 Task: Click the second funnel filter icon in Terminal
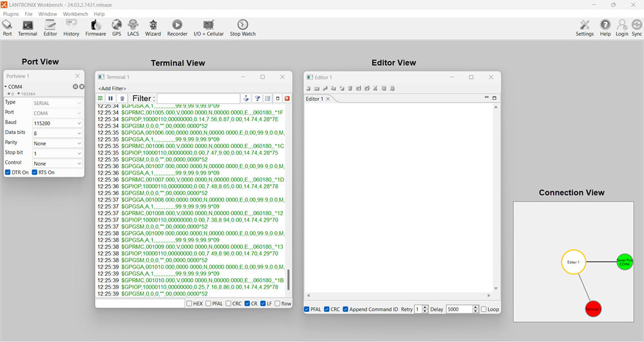pos(257,99)
